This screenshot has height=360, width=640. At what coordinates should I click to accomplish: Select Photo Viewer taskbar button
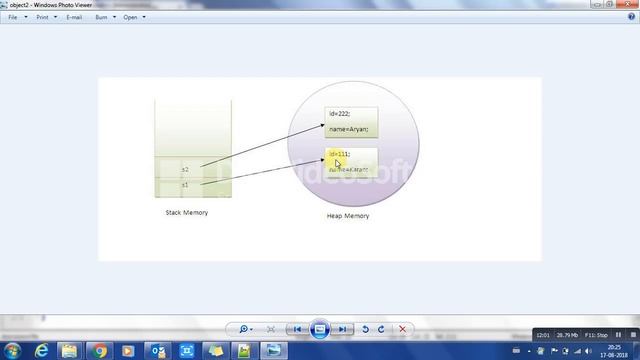pyautogui.click(x=273, y=351)
